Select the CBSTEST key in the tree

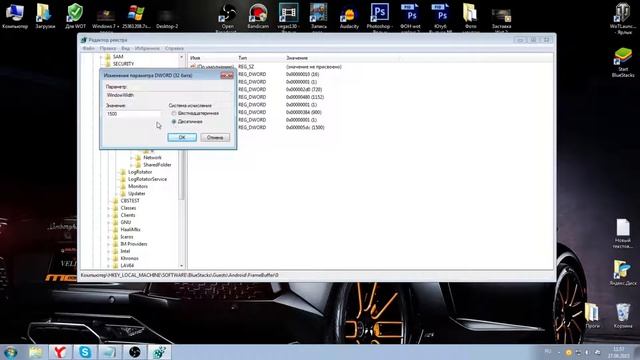pyautogui.click(x=130, y=201)
